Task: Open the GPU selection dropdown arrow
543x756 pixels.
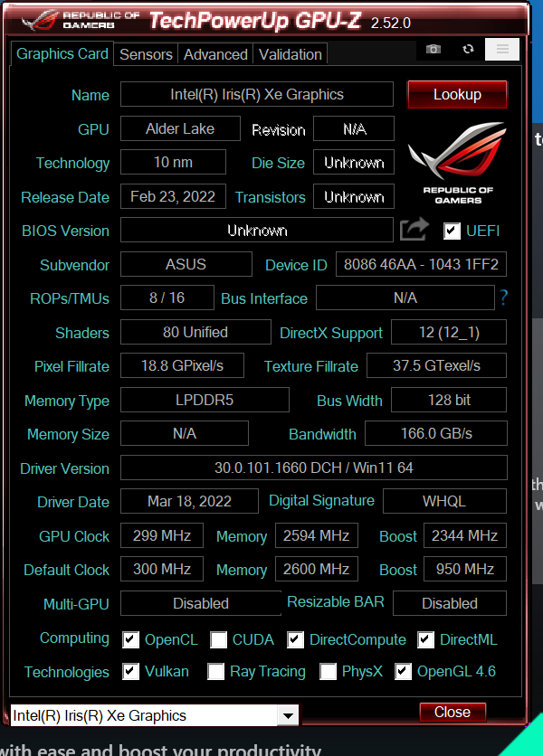Action: [288, 716]
